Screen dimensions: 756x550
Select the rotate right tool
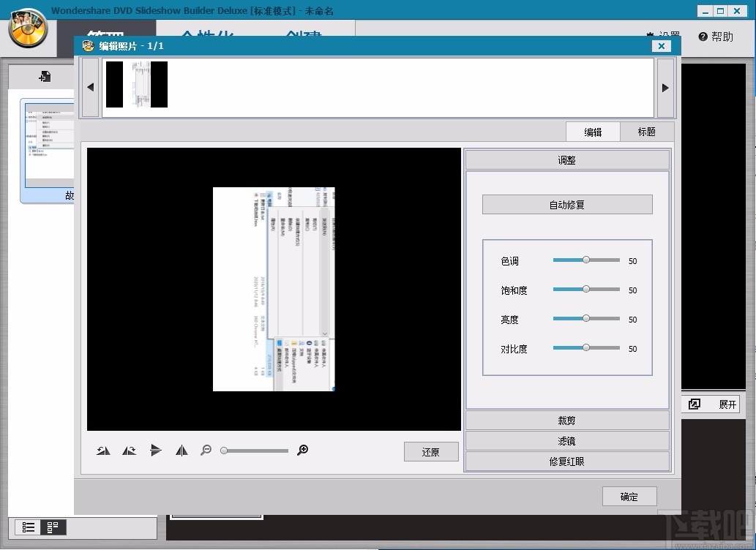130,451
